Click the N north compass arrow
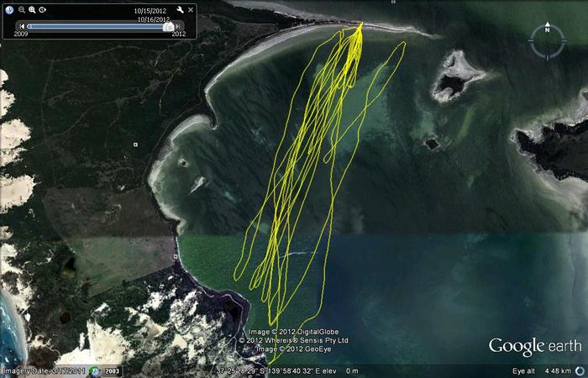The image size is (588, 378). 547,29
